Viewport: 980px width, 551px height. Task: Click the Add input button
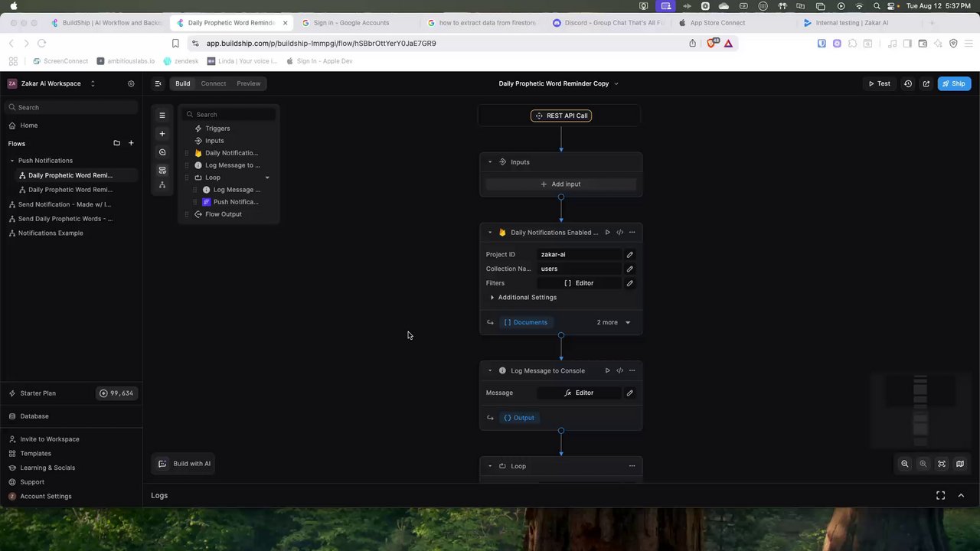click(560, 184)
